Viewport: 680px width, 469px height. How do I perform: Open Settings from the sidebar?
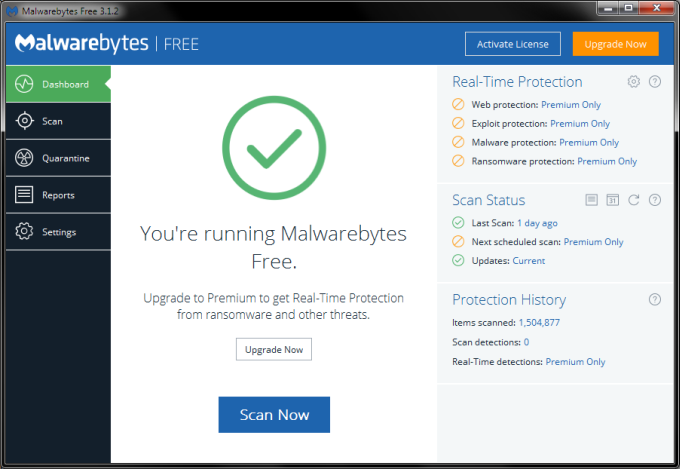click(x=58, y=232)
